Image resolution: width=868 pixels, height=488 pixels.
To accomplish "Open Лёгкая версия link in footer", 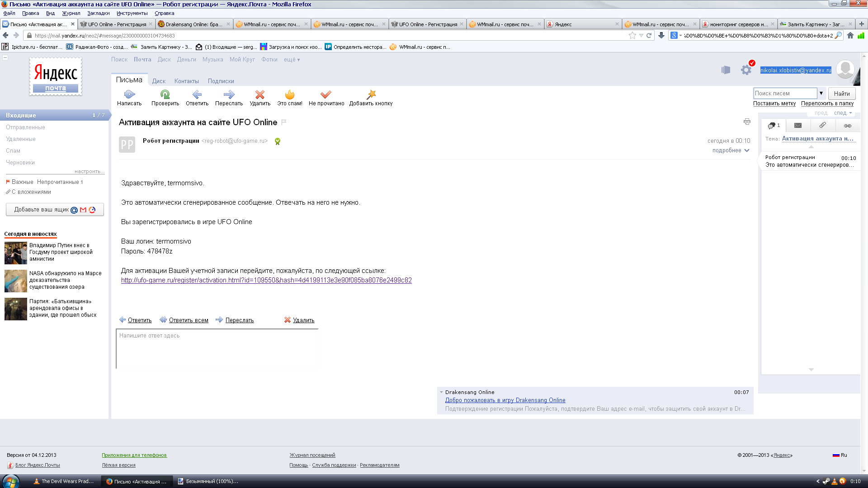I will pos(118,465).
